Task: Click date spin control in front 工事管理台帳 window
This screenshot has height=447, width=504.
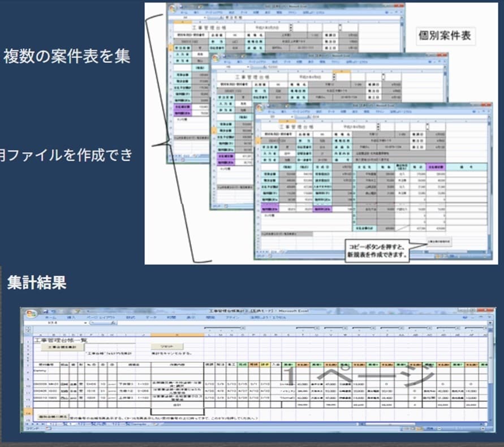Action: click(x=378, y=127)
